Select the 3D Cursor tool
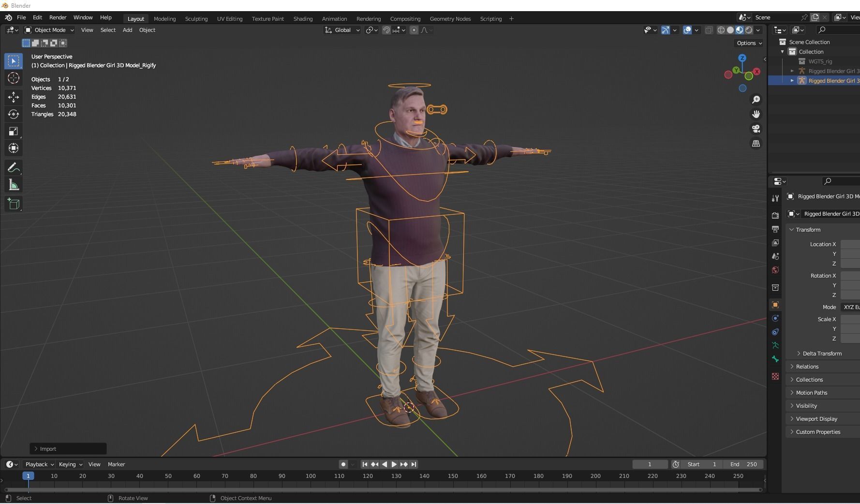Screen dimensions: 860x504 click(14, 78)
